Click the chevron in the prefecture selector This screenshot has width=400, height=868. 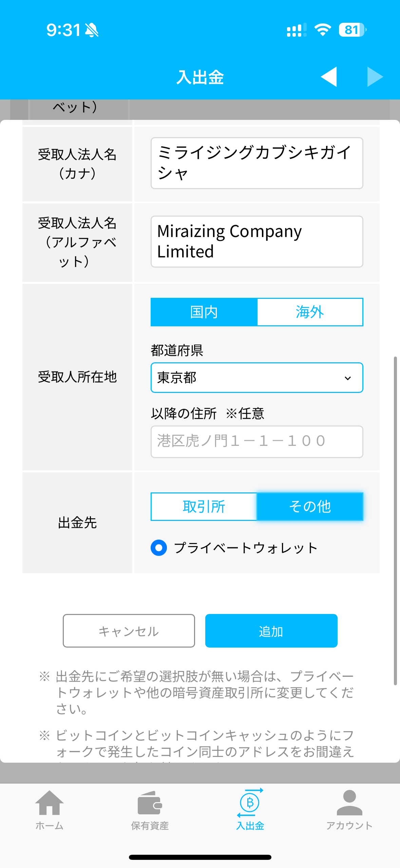[348, 378]
